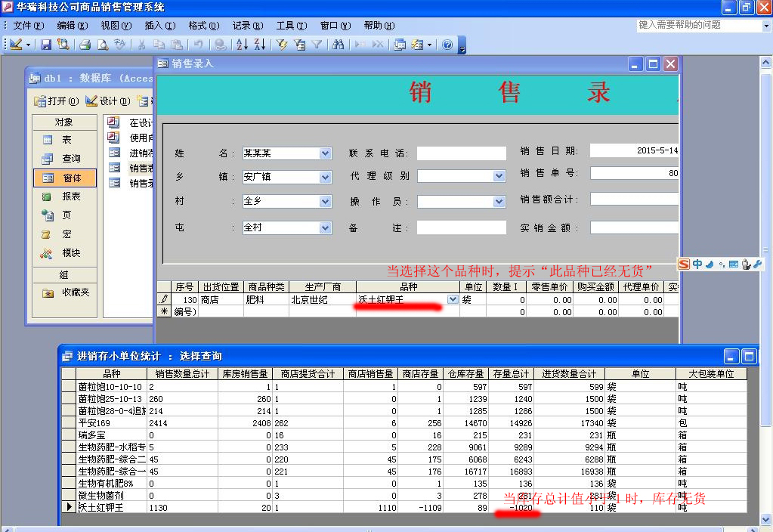Open the 品种 dropdown in the subform row
This screenshot has height=532, width=773.
pyautogui.click(x=453, y=300)
